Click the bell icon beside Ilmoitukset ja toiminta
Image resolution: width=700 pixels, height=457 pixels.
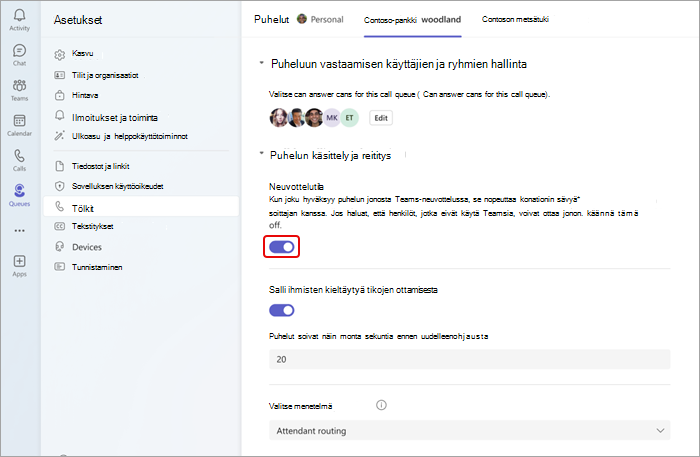(59, 116)
